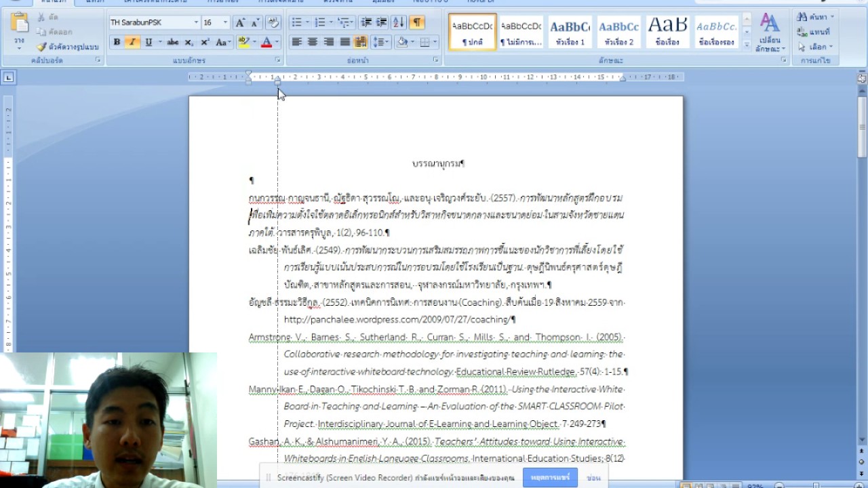This screenshot has width=868, height=488.
Task: Click the แทนที่ replace button
Action: pos(814,32)
